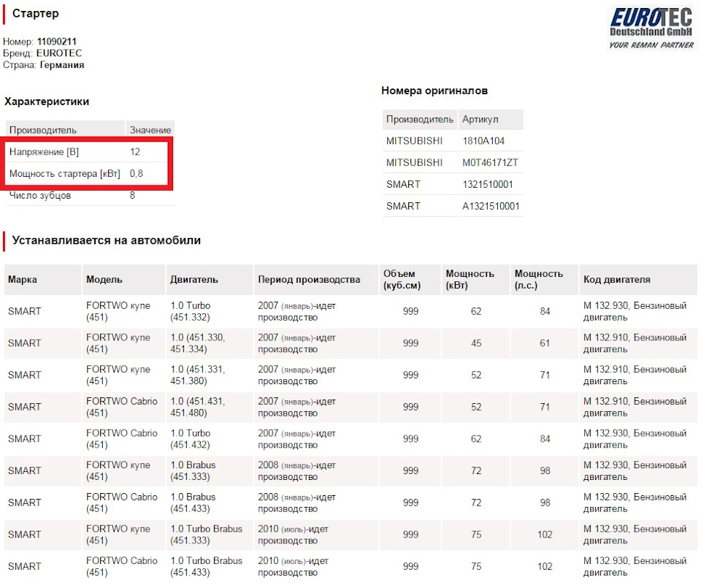
Task: Click the teeth count value 8
Action: [x=132, y=196]
